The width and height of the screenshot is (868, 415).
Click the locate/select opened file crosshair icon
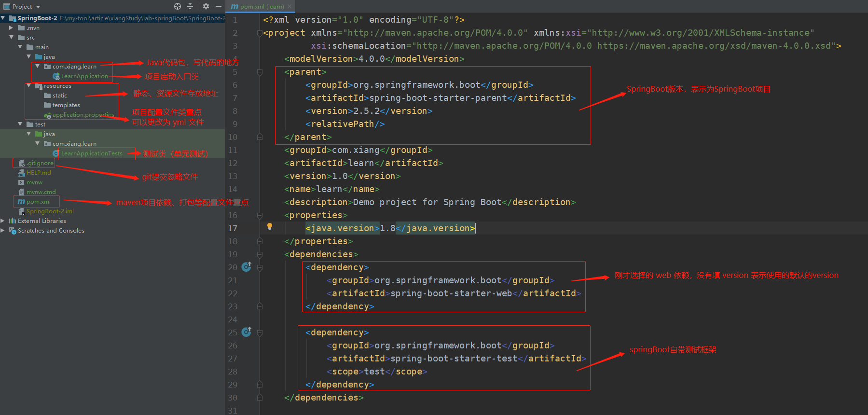click(178, 6)
